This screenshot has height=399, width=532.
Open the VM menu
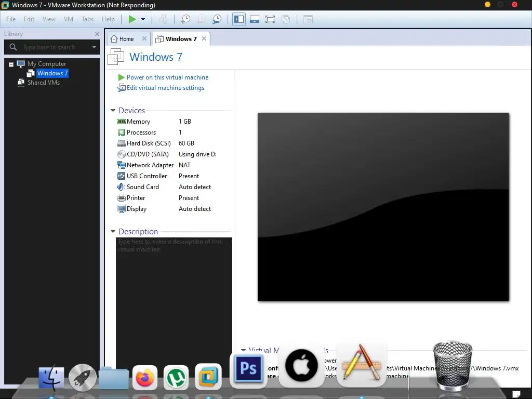(68, 19)
